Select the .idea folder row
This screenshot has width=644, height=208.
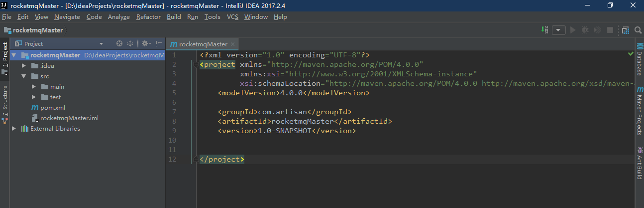pos(88,66)
